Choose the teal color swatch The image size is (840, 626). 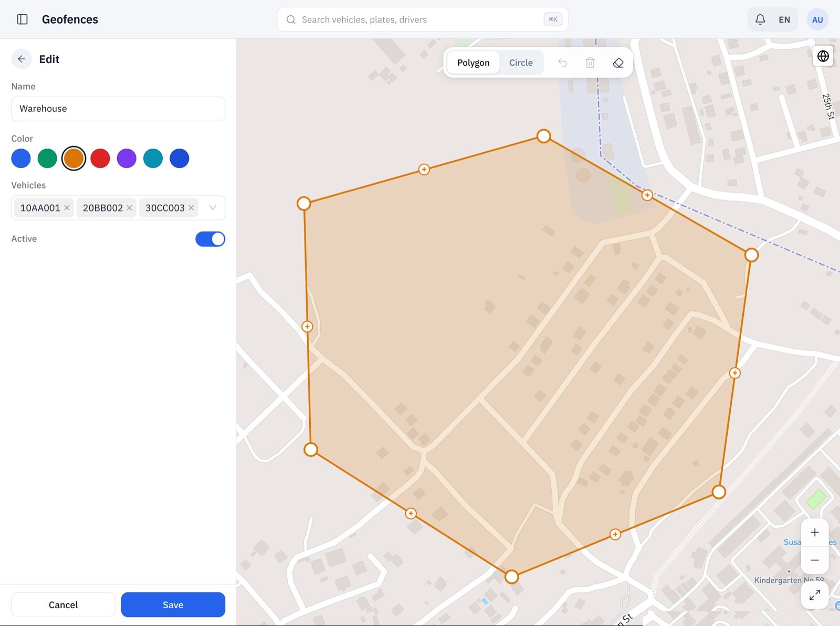click(153, 159)
